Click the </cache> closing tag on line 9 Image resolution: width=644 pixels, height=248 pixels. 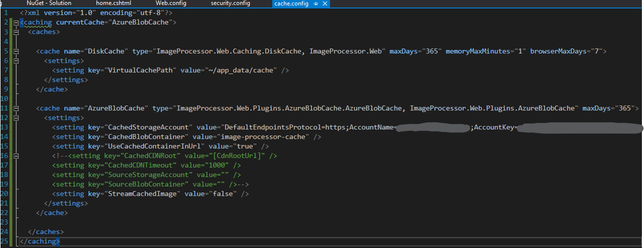tap(52, 89)
